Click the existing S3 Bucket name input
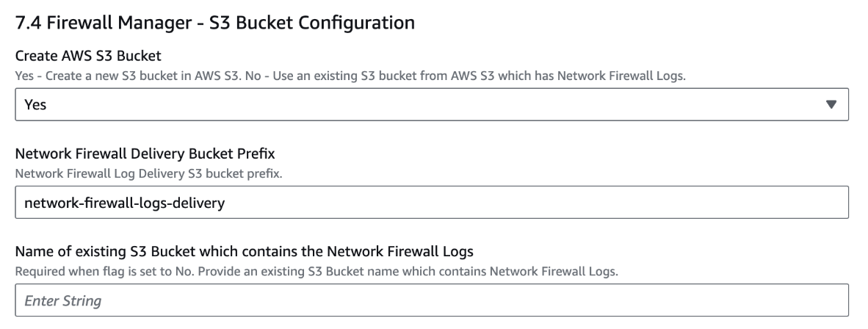 pos(432,300)
